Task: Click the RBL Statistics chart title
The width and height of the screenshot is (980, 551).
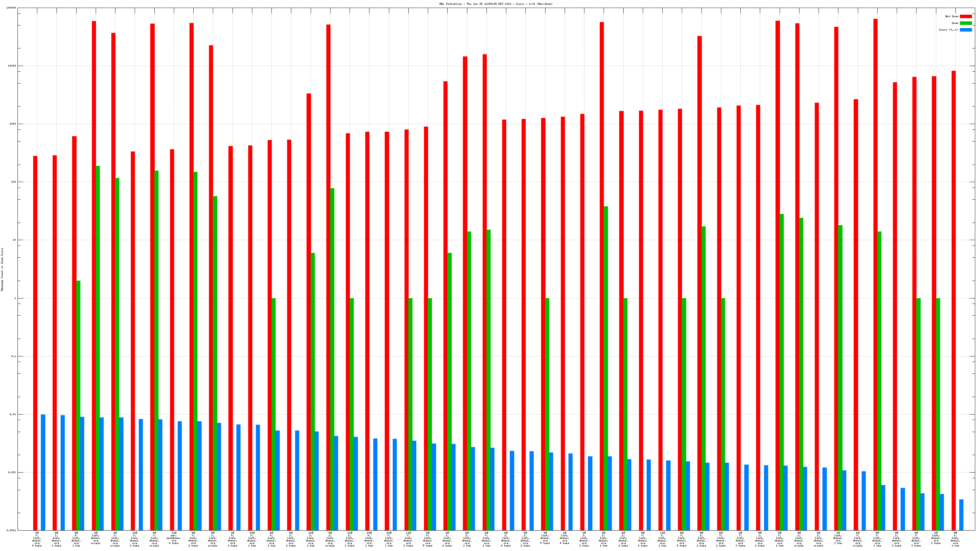Action: (496, 4)
